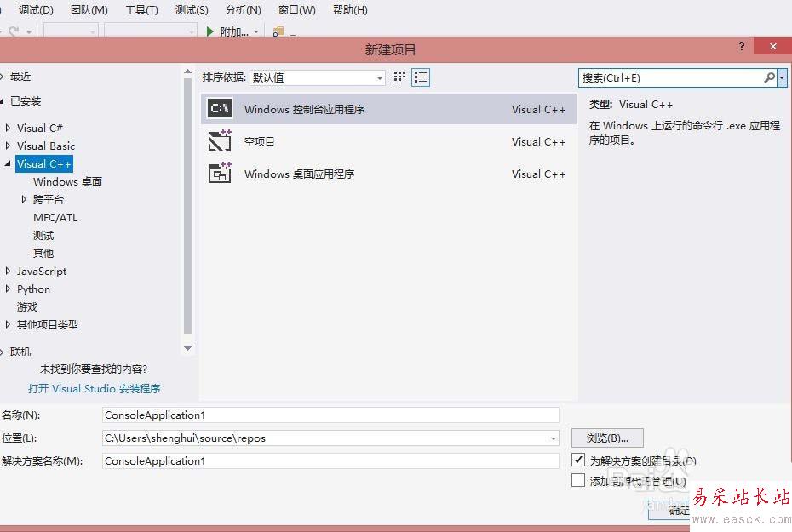Expand the cross-platform (跨平台) node
Image resolution: width=792 pixels, height=532 pixels.
pos(24,199)
